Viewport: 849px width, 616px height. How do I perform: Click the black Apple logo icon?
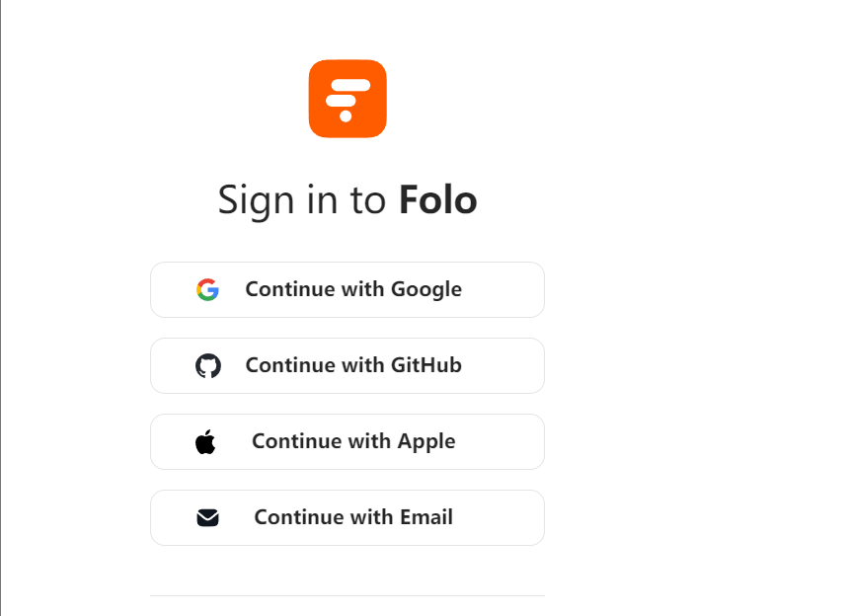205,441
